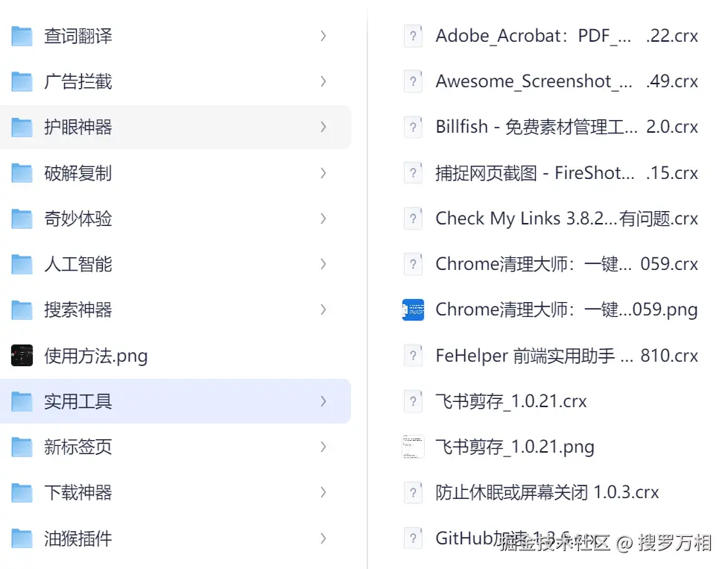Click the 使用方法.png image thumbnail
The height and width of the screenshot is (569, 728).
pyautogui.click(x=22, y=356)
